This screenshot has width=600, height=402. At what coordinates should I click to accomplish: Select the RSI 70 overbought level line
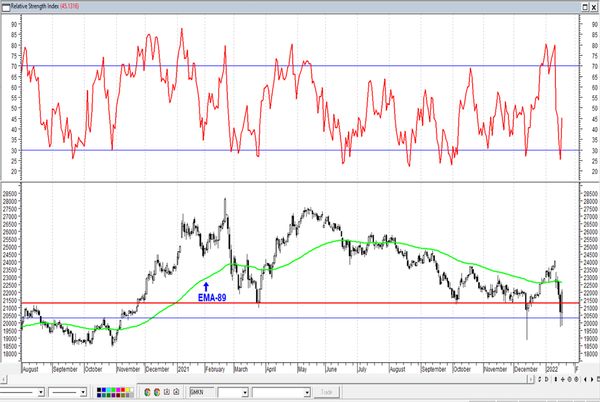(x=300, y=66)
